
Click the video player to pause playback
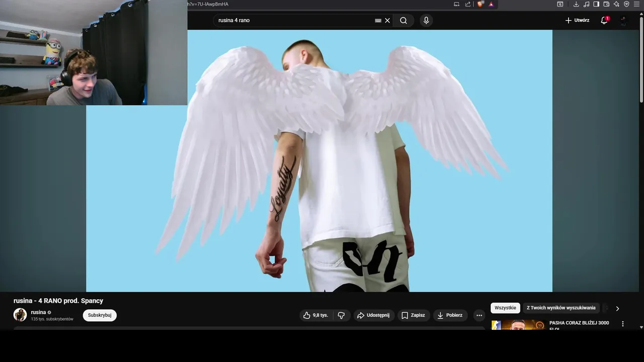click(319, 160)
